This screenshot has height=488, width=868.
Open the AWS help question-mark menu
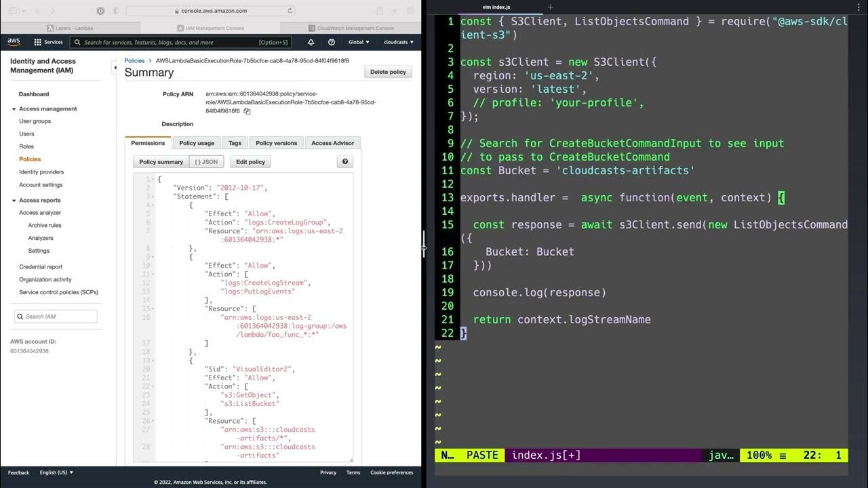coord(331,42)
